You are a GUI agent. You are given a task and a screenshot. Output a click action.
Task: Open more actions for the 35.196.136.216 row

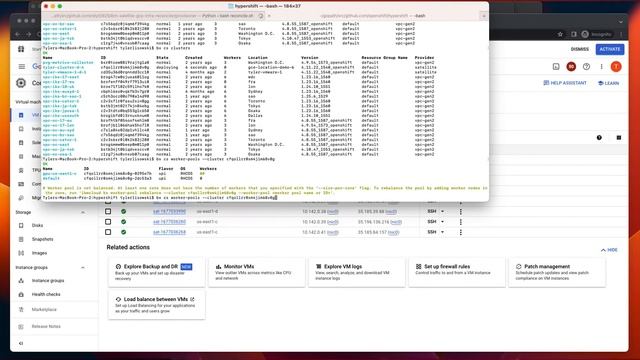(x=461, y=222)
